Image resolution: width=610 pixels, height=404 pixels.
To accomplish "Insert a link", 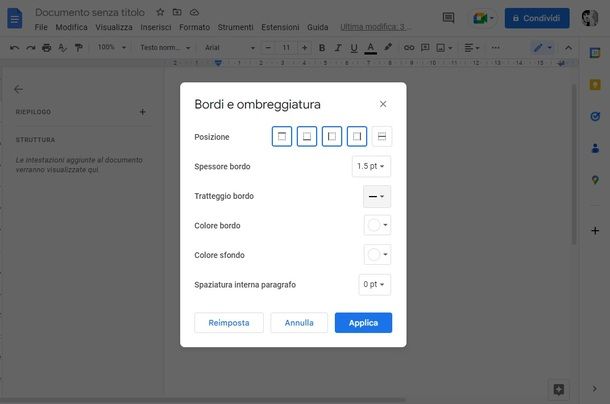I will point(409,47).
